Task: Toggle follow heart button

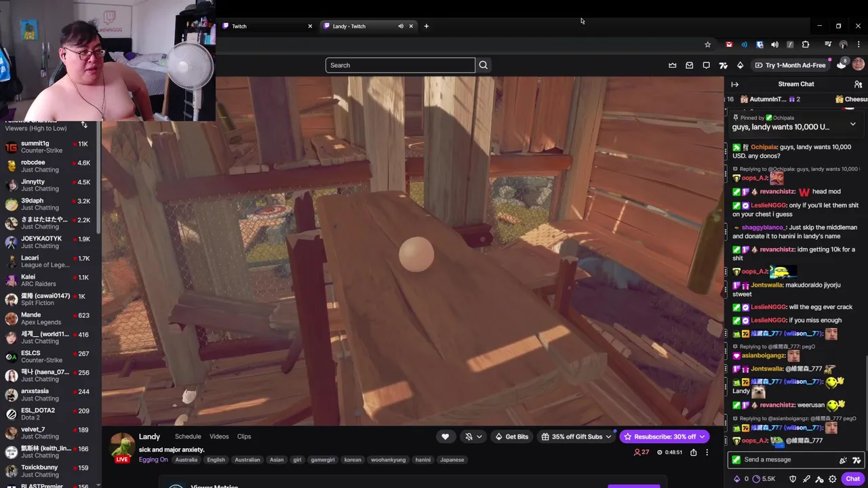Action: [446, 436]
